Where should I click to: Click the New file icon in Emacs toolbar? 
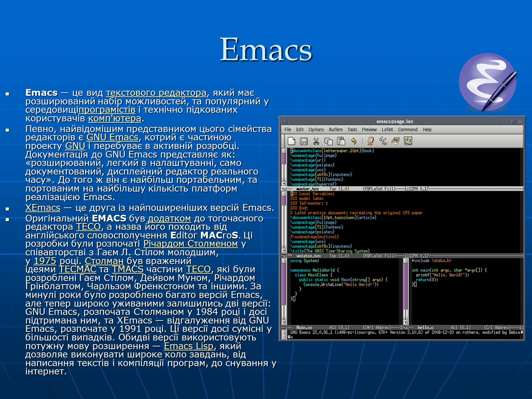[x=291, y=141]
